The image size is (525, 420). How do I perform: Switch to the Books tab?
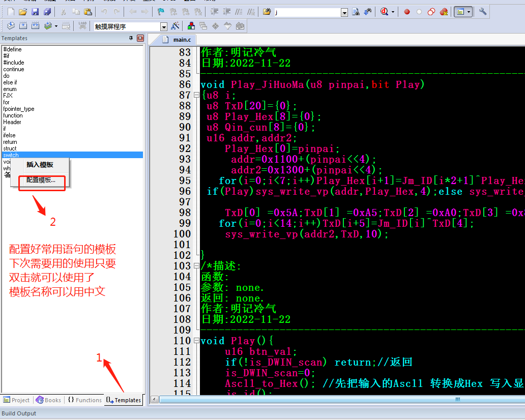(48, 400)
